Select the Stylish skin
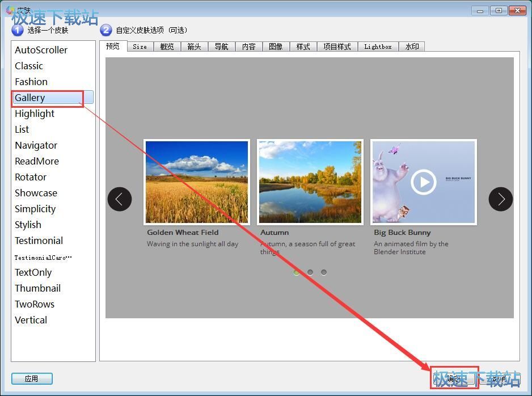The width and height of the screenshot is (532, 396). tap(53, 225)
